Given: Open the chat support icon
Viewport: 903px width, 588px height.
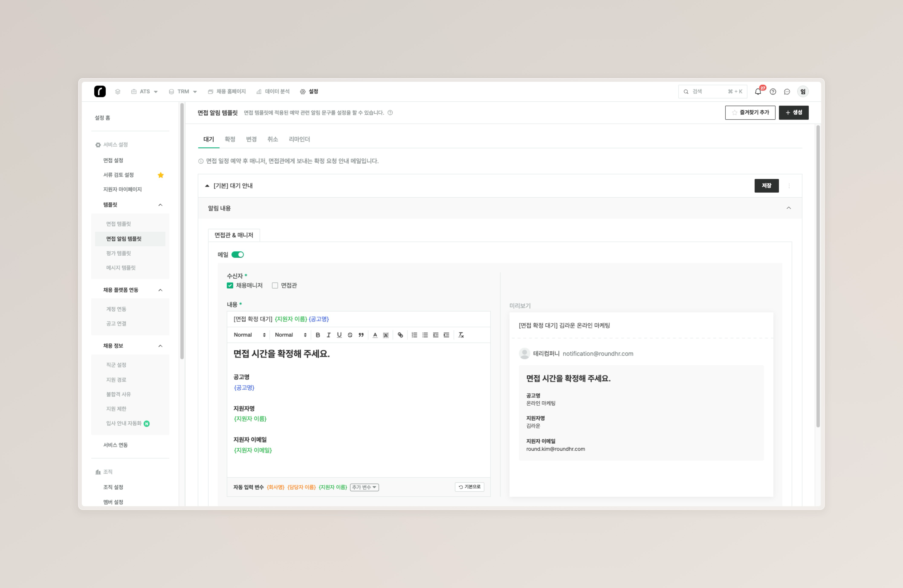Looking at the screenshot, I should pyautogui.click(x=787, y=91).
